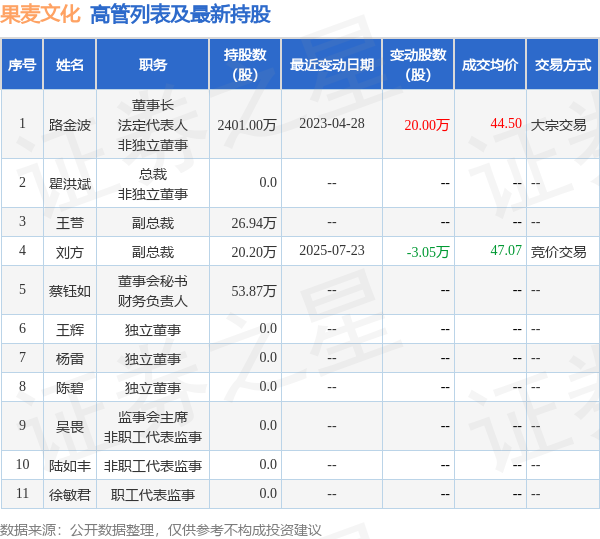The image size is (600, 539).
Task: Click the green -3.05万 change value
Action: [x=427, y=252]
